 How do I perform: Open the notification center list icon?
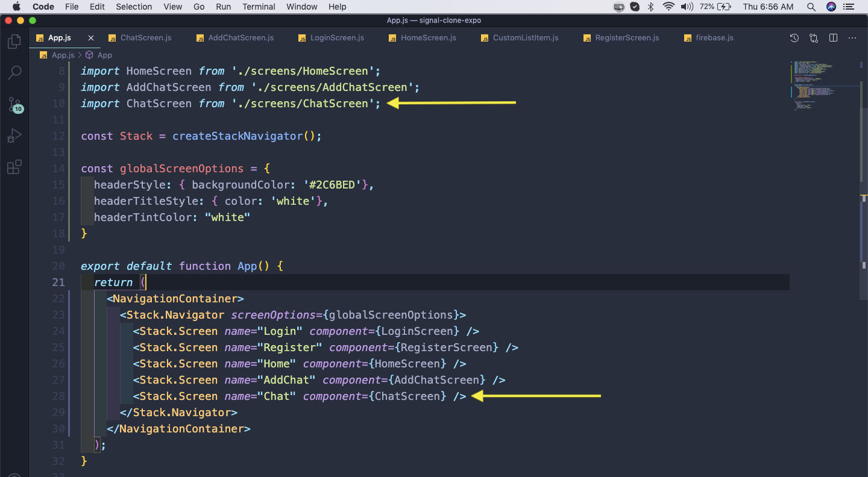point(850,7)
